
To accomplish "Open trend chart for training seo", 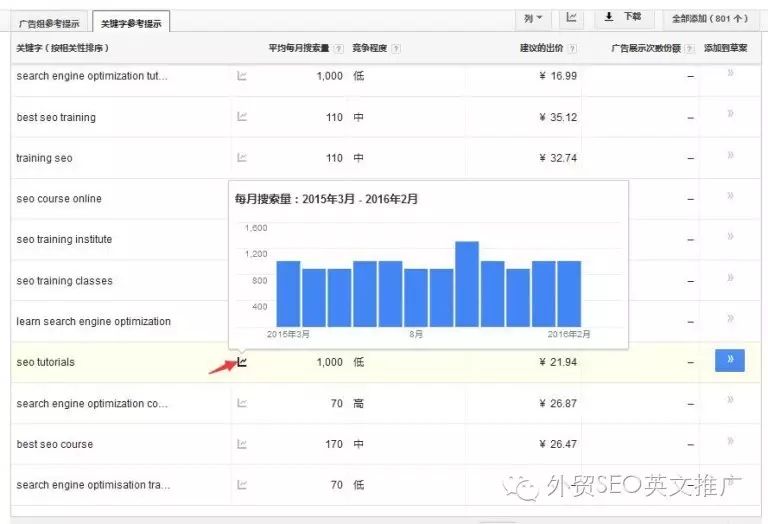I will click(x=241, y=158).
